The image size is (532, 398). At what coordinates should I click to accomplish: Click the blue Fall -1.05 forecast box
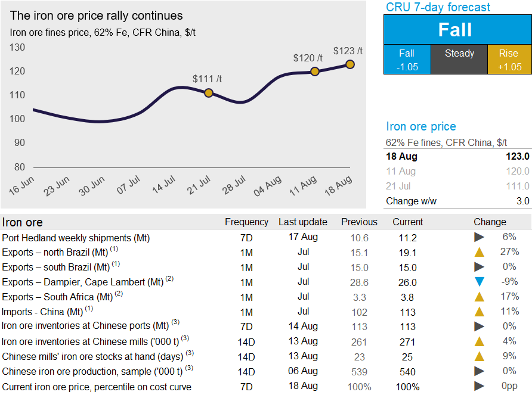406,60
